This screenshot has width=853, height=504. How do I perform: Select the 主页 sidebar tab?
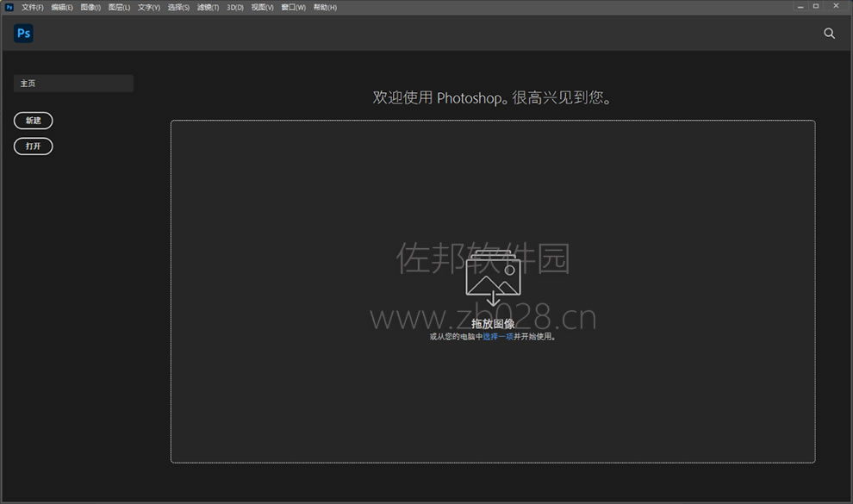(x=73, y=84)
